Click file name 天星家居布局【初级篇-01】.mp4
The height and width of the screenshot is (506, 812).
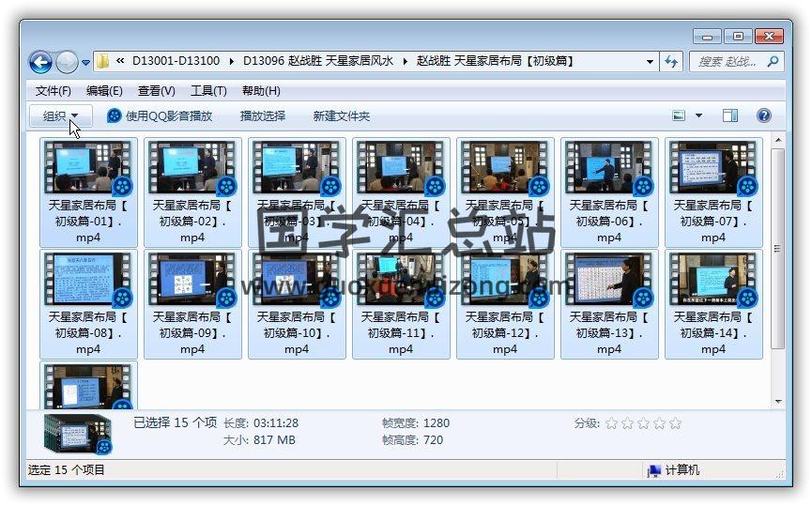tap(88, 222)
